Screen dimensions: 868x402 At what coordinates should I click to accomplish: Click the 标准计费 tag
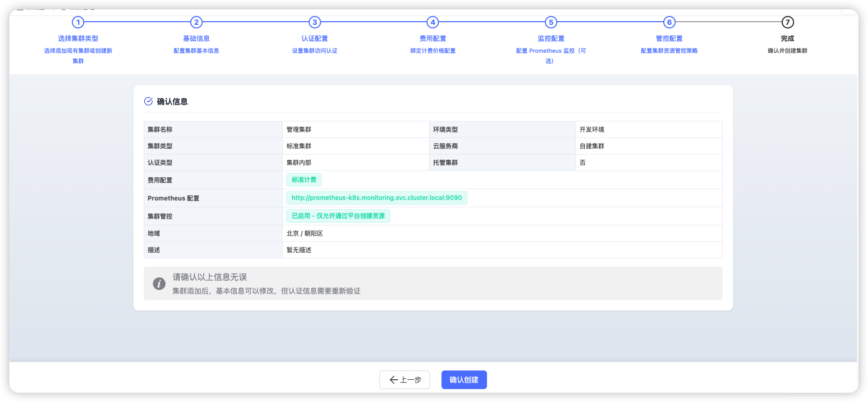[304, 180]
